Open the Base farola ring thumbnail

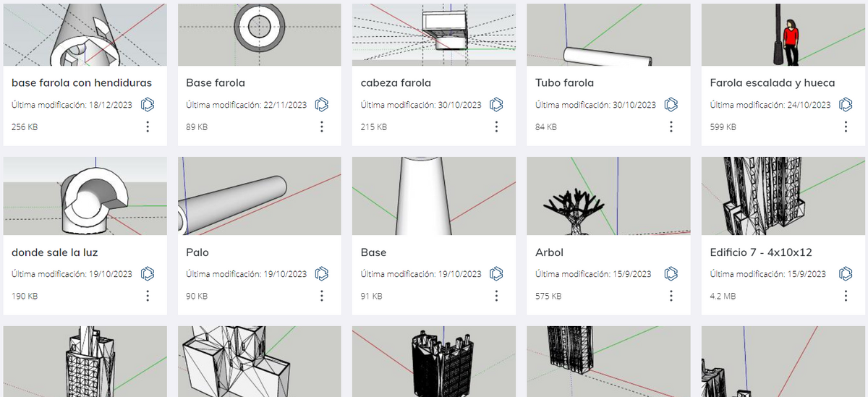[x=260, y=35]
